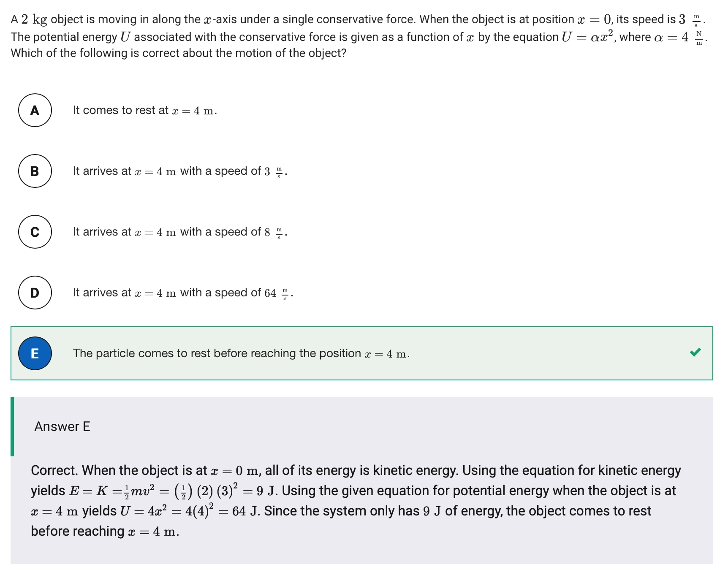Click the selected blue E circle
The image size is (728, 564).
coord(35,353)
